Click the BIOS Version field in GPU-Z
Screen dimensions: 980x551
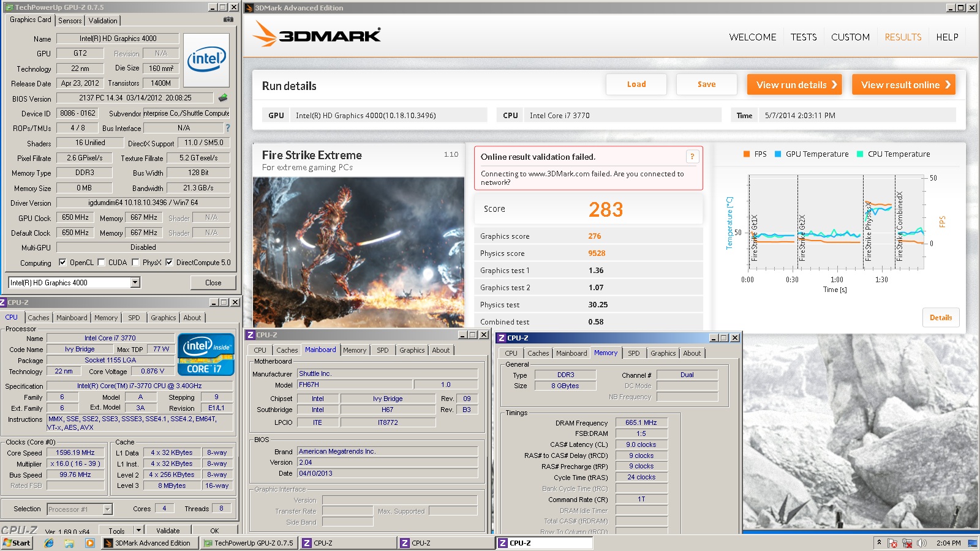[x=135, y=98]
